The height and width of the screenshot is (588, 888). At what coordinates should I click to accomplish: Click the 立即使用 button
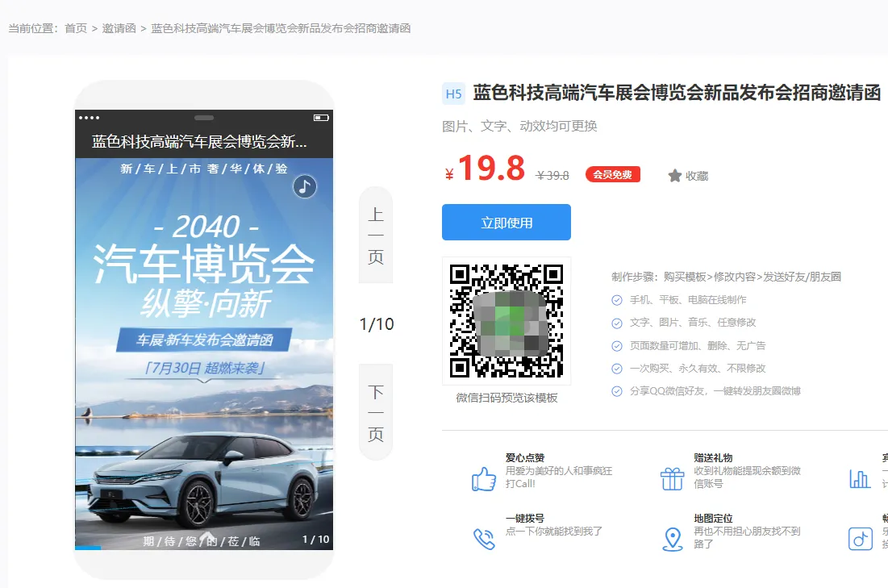click(x=507, y=222)
